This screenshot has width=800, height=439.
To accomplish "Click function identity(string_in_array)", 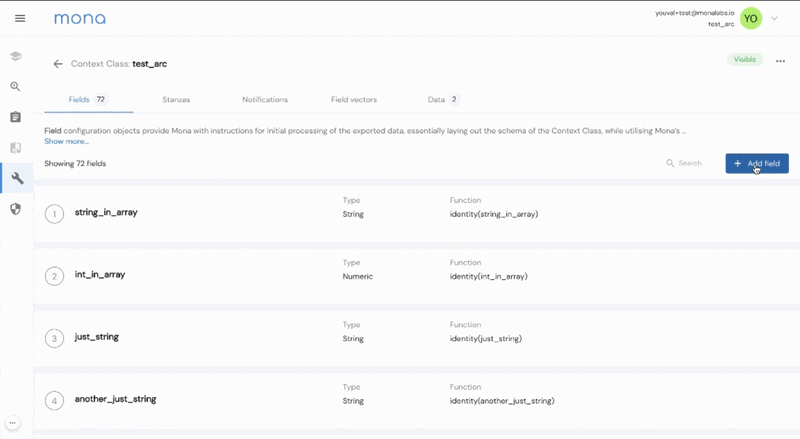I will pos(494,214).
